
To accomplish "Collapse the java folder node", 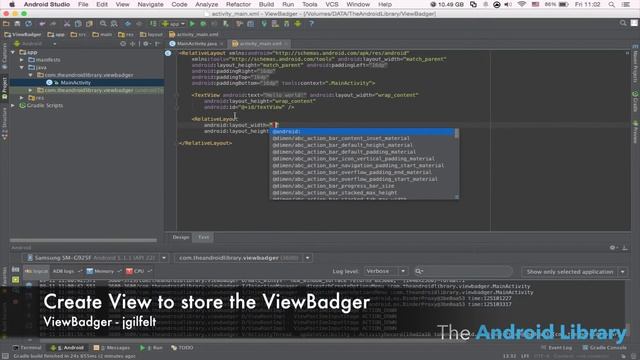I will point(22,67).
